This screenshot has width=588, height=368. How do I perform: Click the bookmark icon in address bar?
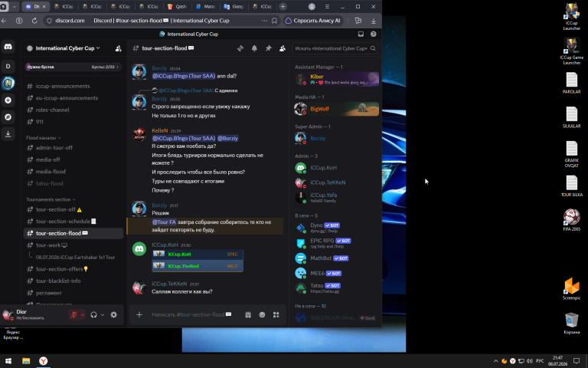[274, 21]
